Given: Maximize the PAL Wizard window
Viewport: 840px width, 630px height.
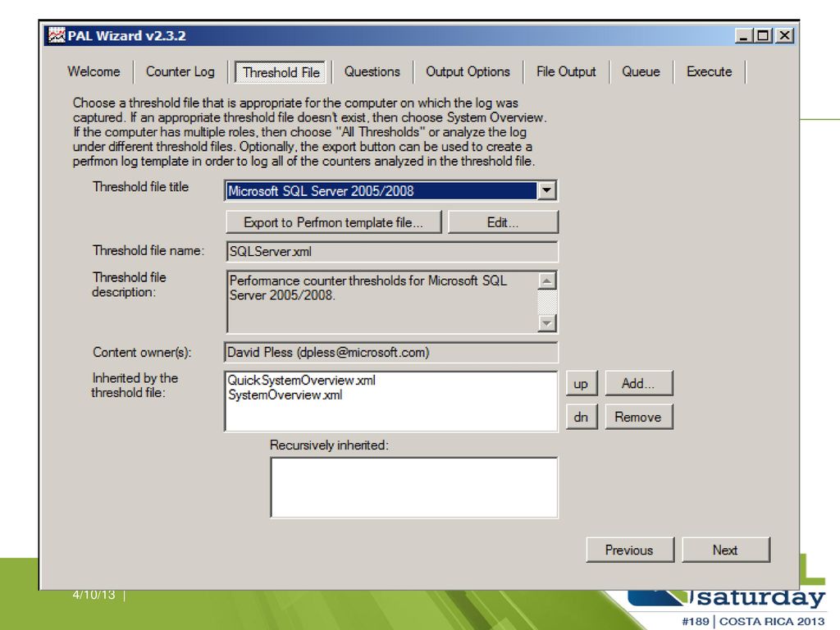Looking at the screenshot, I should 762,36.
